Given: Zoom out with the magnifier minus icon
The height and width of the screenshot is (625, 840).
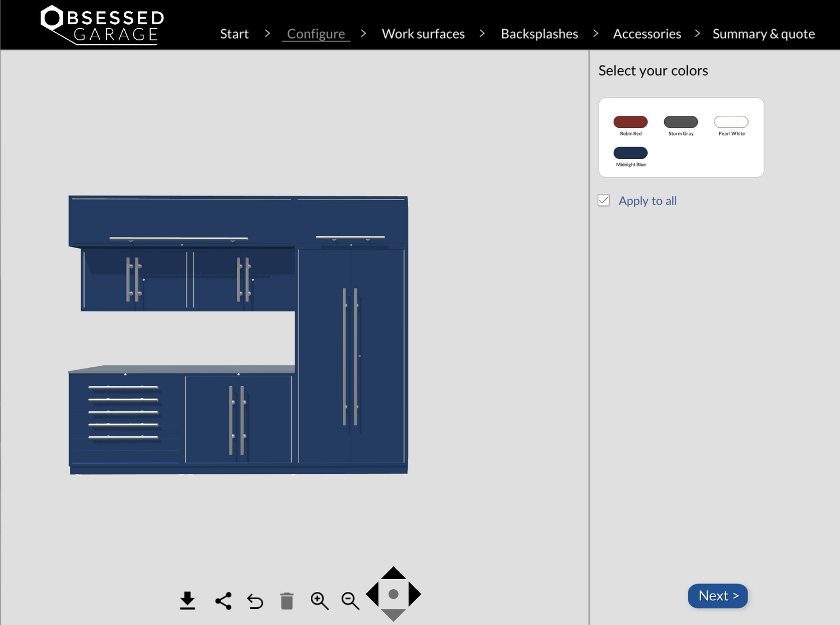Looking at the screenshot, I should [x=350, y=601].
